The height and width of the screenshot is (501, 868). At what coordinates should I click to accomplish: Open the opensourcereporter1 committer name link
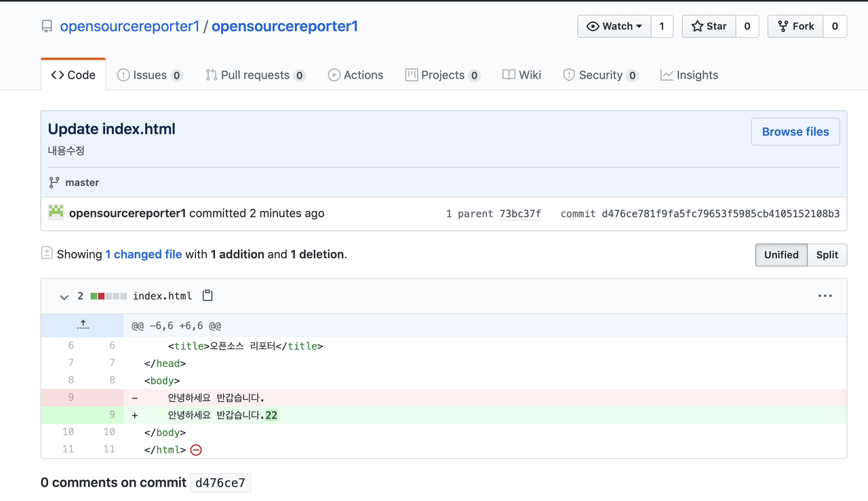click(x=127, y=214)
